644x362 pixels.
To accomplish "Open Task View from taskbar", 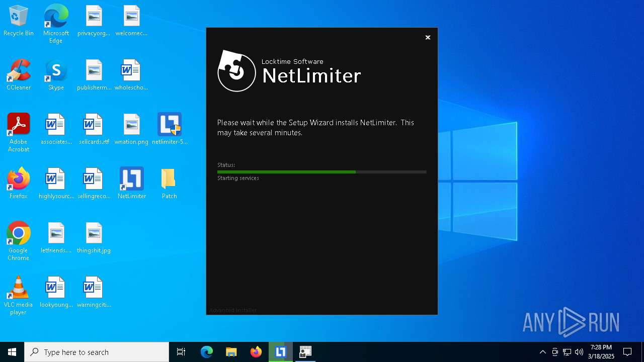I will click(x=181, y=352).
